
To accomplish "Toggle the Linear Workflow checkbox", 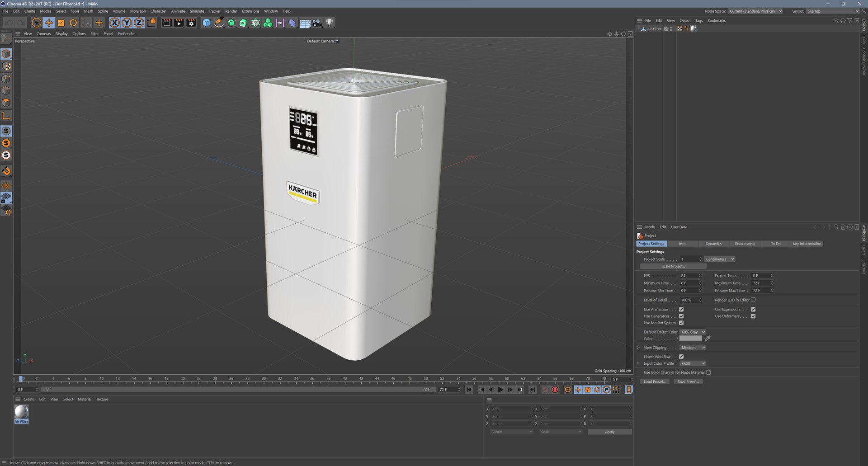I will [681, 357].
